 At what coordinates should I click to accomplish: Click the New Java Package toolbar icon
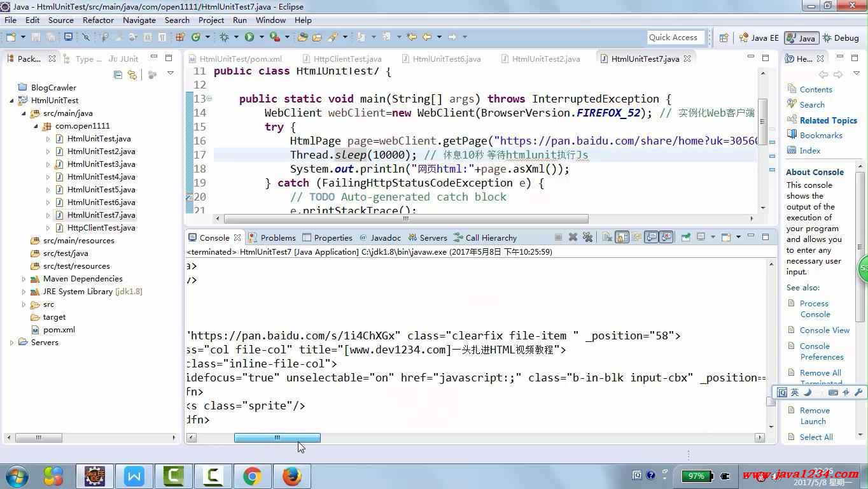(180, 37)
